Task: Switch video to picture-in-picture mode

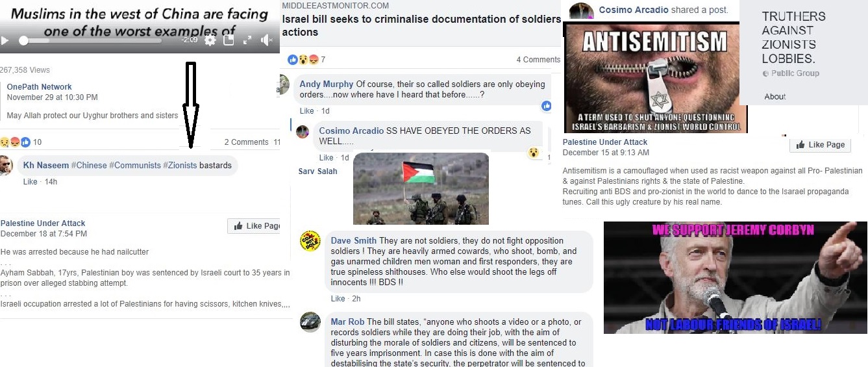Action: [x=229, y=40]
